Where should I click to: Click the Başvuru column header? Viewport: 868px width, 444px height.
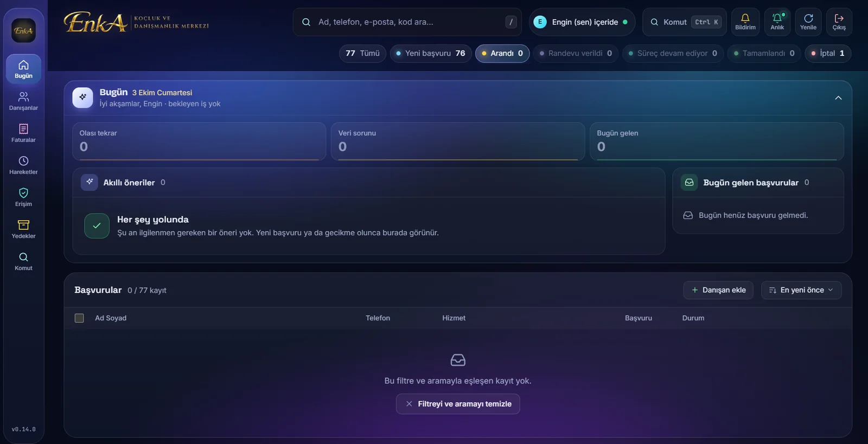click(638, 318)
